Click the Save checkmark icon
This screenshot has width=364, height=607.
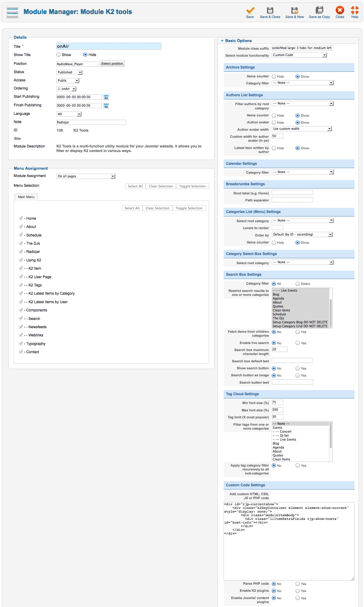(x=250, y=10)
